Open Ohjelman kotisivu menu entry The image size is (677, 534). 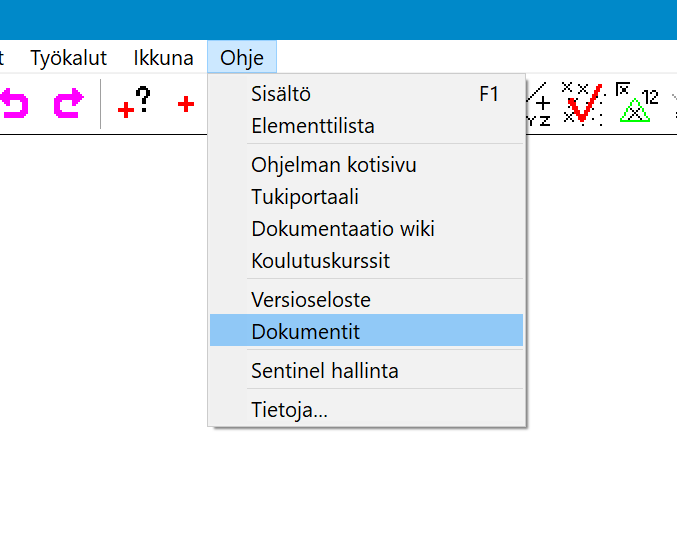[x=334, y=165]
